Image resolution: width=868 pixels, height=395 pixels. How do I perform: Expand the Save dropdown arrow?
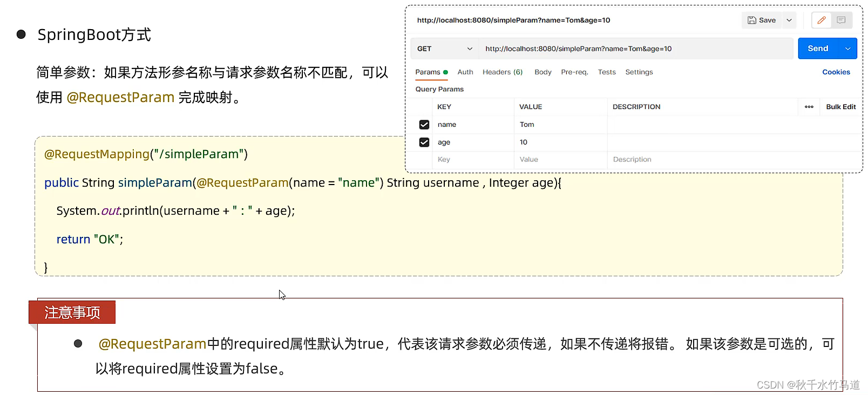coord(789,20)
